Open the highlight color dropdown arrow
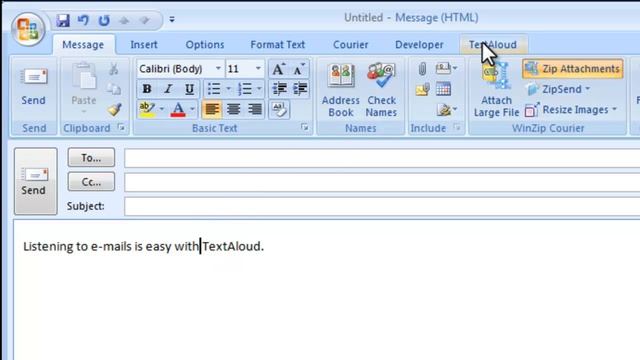This screenshot has width=640, height=360. 162,109
